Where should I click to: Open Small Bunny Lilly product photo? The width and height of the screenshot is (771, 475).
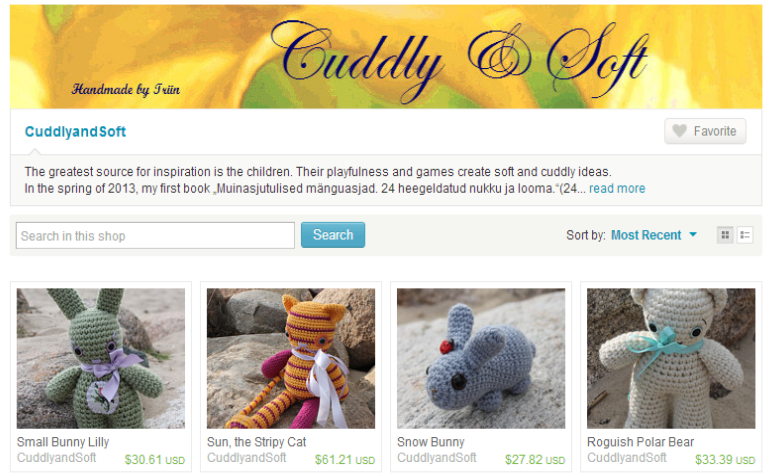point(101,358)
